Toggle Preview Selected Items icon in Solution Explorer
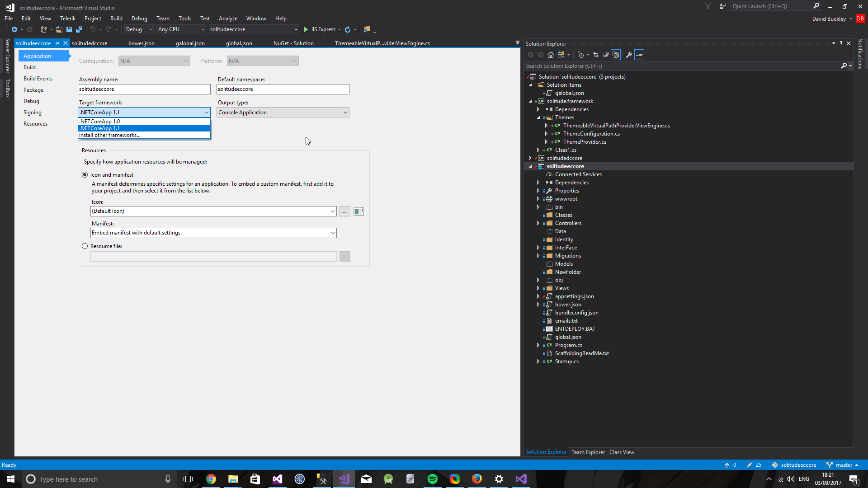 [x=639, y=55]
